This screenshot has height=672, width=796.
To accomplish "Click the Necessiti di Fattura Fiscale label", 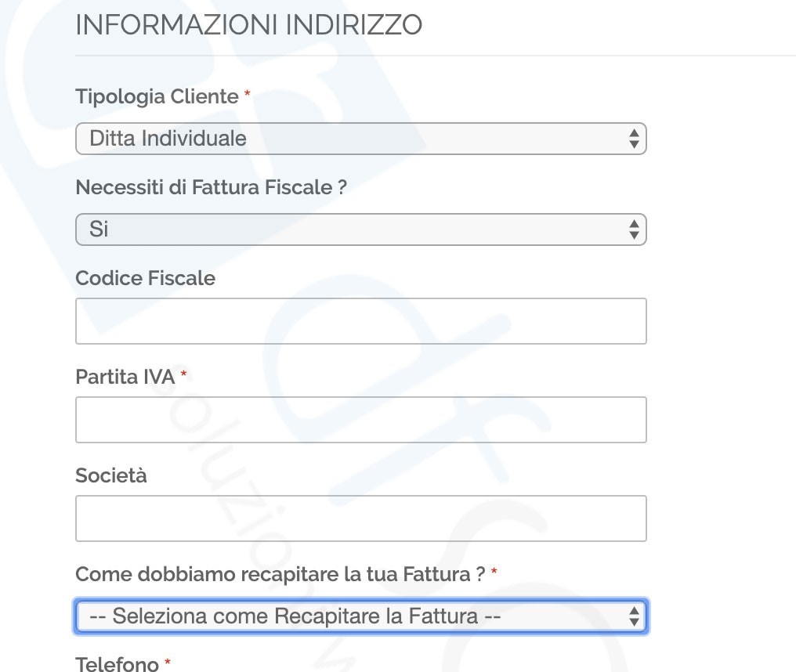I will click(212, 187).
